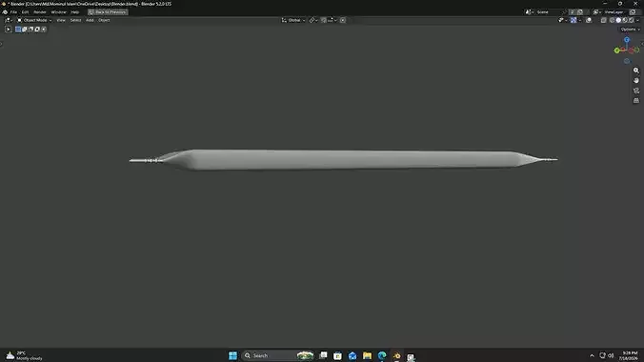Switch to material preview shading
644x362 pixels.
[x=625, y=20]
